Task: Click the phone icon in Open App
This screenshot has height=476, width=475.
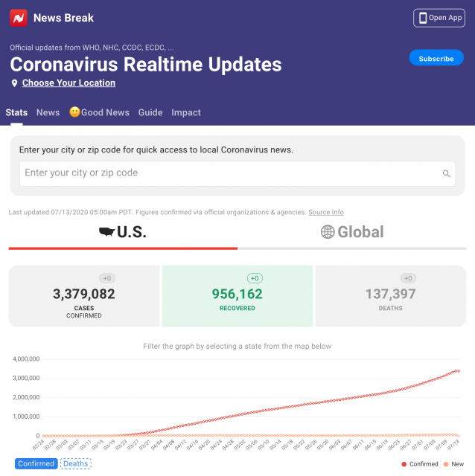Action: pyautogui.click(x=423, y=18)
